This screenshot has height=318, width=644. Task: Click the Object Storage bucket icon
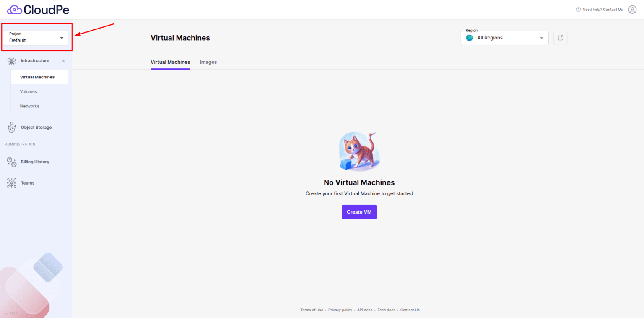12,127
